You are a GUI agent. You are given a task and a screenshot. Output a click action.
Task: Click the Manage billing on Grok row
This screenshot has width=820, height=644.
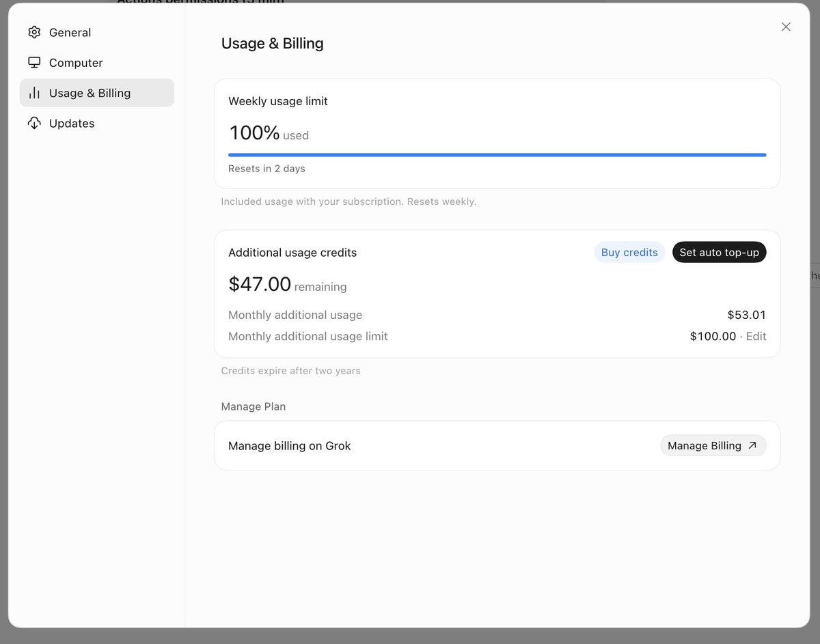497,445
